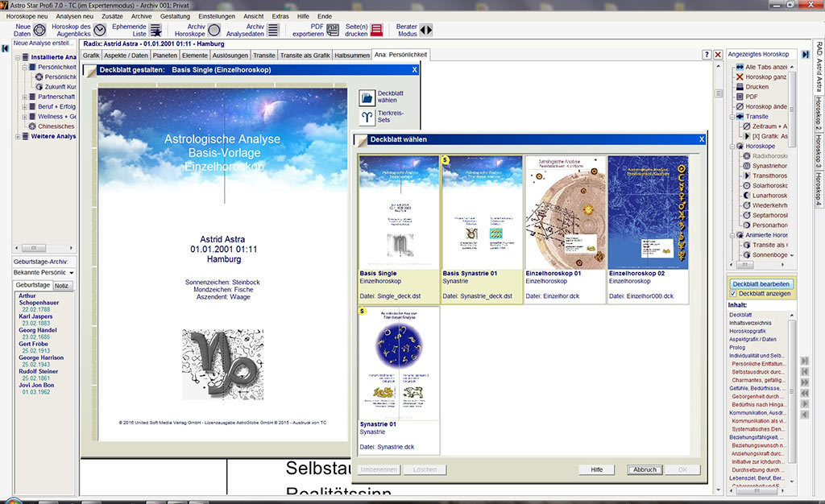Select Zukunft Kurz tree item
Image resolution: width=825 pixels, height=504 pixels.
click(60, 87)
